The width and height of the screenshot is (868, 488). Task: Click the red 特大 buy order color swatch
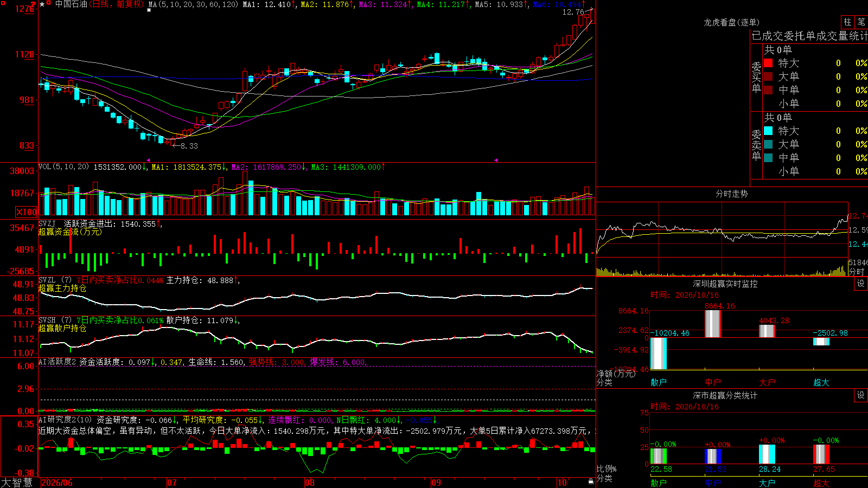pyautogui.click(x=768, y=63)
